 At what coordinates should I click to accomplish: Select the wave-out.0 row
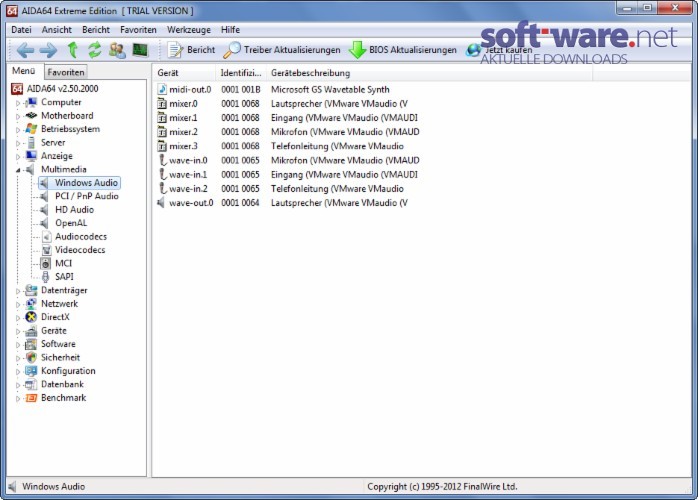point(282,203)
